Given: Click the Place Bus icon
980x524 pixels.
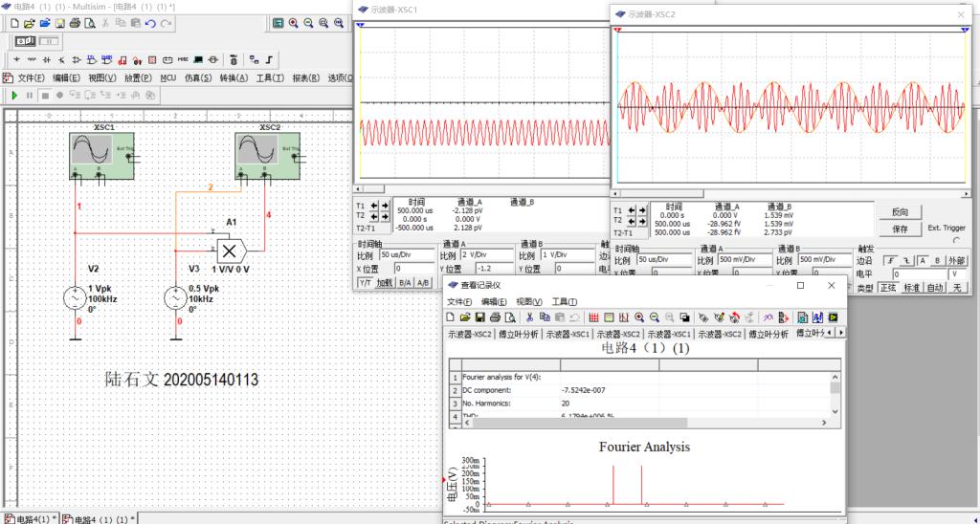Looking at the screenshot, I should tap(269, 60).
